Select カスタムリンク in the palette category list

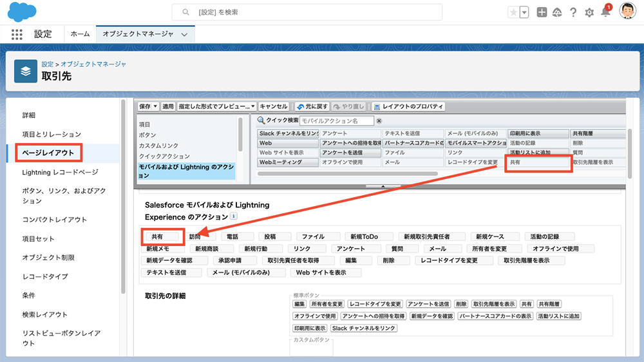(x=158, y=146)
